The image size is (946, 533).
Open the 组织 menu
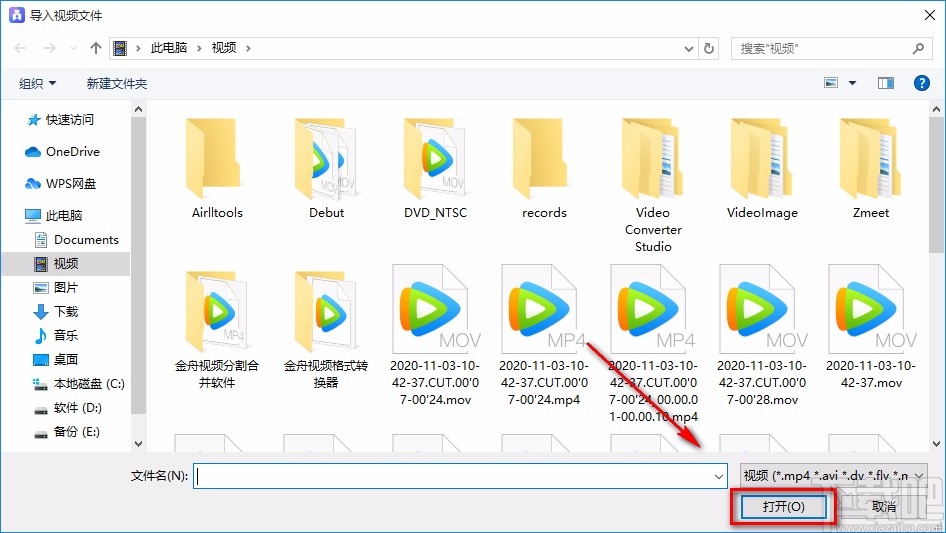[x=37, y=83]
